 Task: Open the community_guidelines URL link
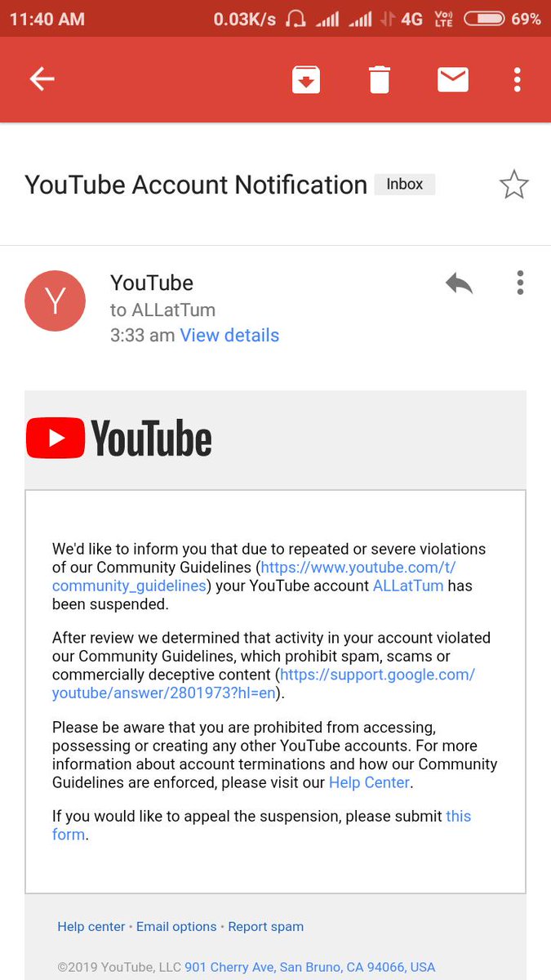255,577
